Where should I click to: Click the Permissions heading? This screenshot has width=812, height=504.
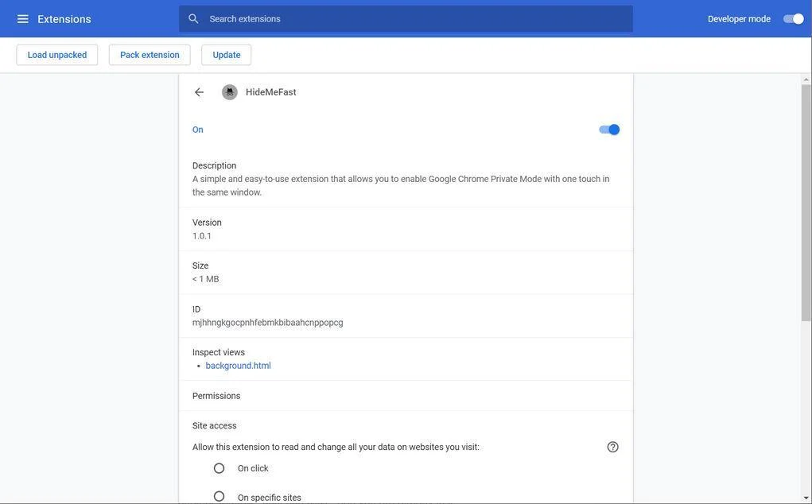(216, 396)
